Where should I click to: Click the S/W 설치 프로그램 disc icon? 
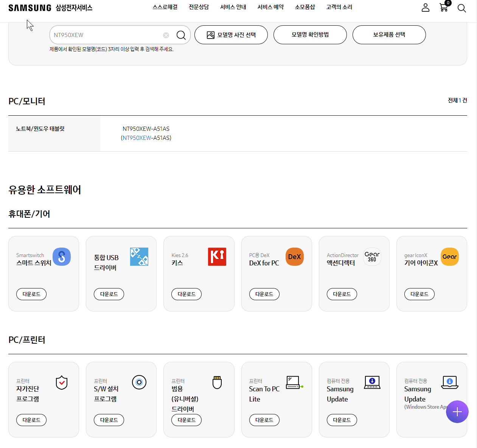[x=139, y=382]
